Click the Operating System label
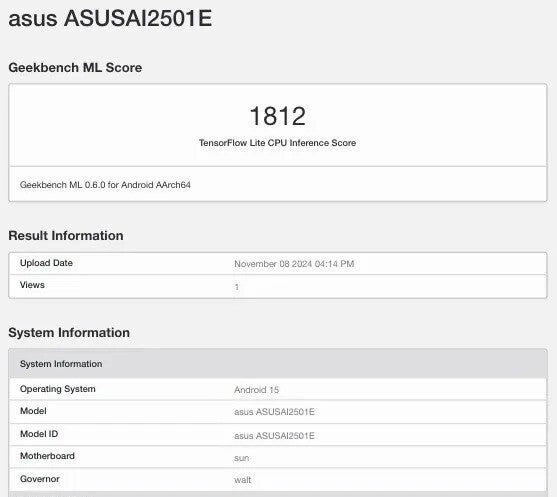The width and height of the screenshot is (557, 497). pyautogui.click(x=58, y=389)
